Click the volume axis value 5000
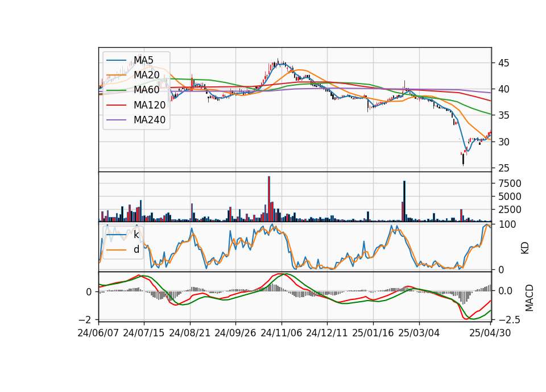 tap(510, 197)
